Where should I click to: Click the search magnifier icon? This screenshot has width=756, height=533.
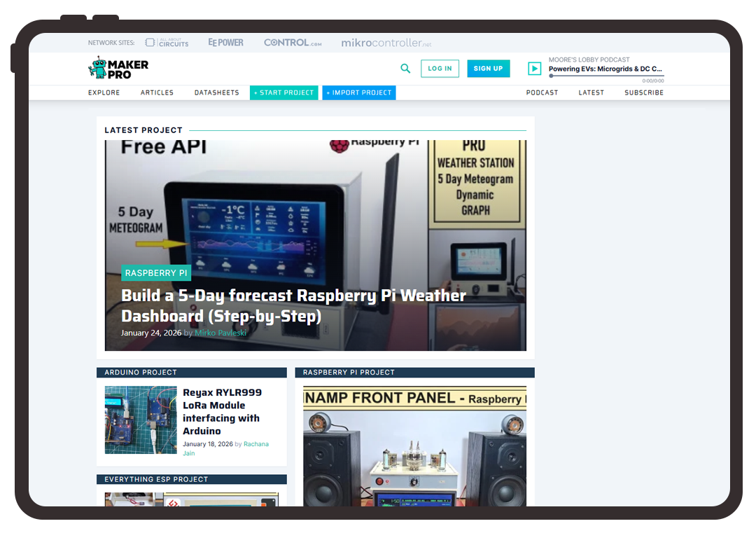click(405, 69)
